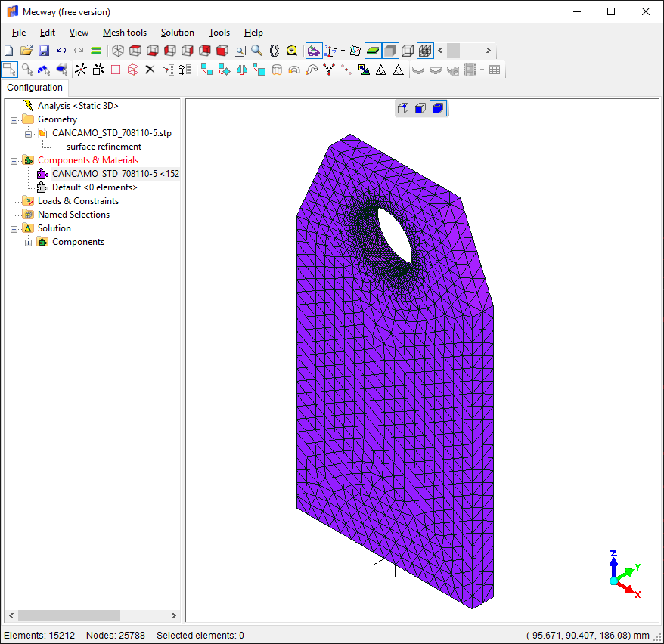Click the toolbar slider right arrow

[488, 51]
